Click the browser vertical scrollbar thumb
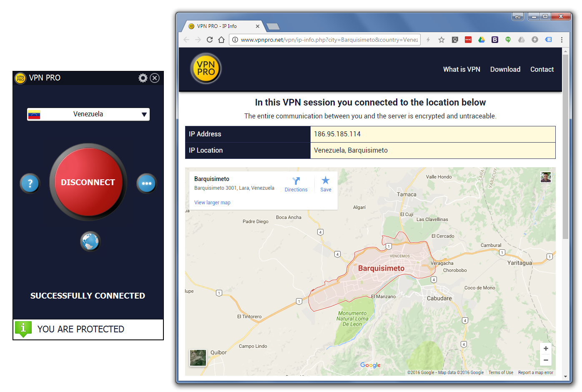This screenshot has width=582, height=392. pos(565,147)
